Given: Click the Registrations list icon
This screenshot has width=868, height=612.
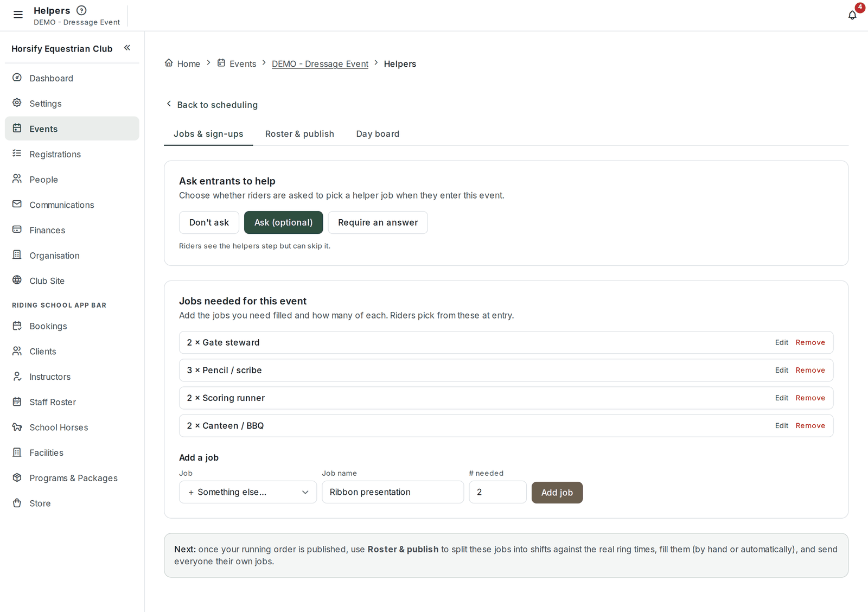Looking at the screenshot, I should click(x=17, y=154).
